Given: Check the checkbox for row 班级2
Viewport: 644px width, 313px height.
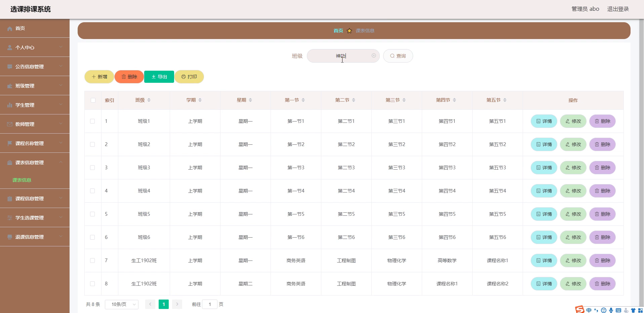Looking at the screenshot, I should [92, 144].
